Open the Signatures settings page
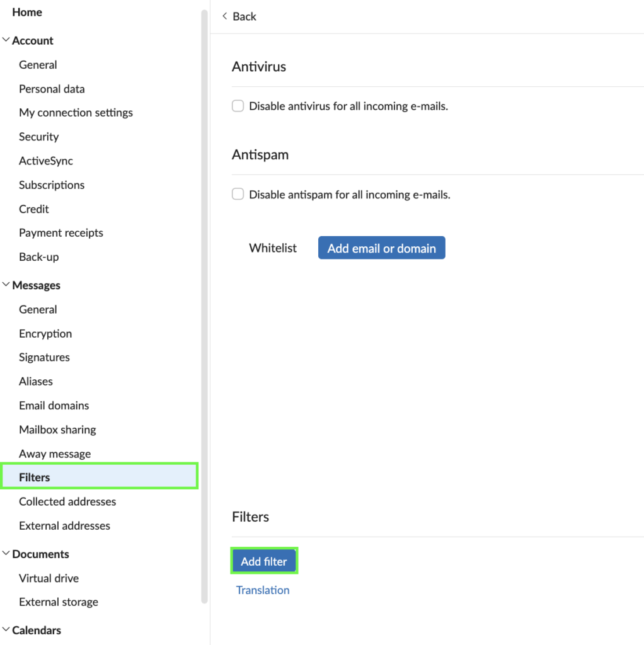This screenshot has width=644, height=645. (44, 358)
